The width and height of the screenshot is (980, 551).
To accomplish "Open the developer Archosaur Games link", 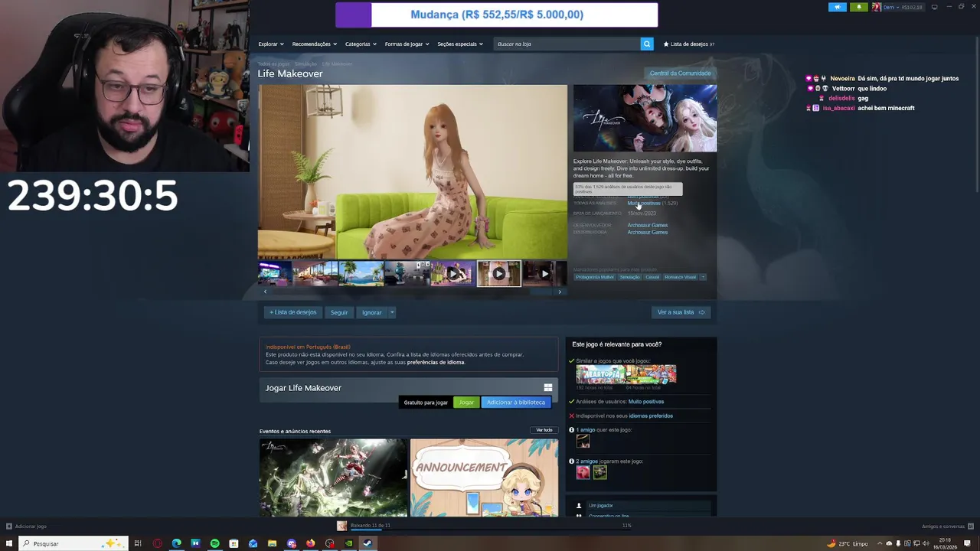I will [x=648, y=225].
